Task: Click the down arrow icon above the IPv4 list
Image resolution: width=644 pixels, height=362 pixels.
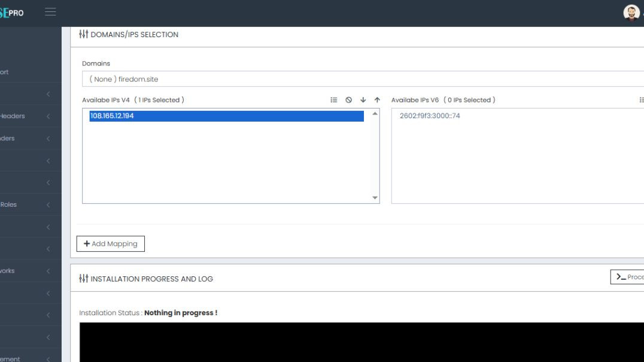Action: 363,100
